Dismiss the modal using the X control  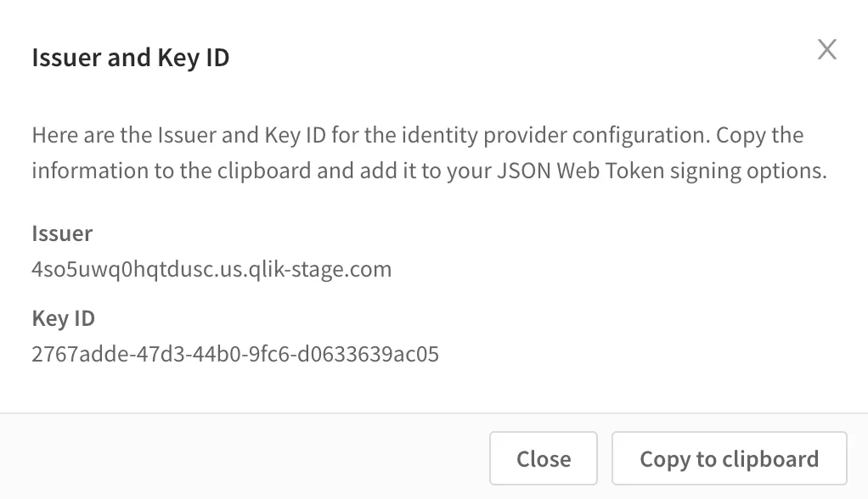[x=826, y=49]
